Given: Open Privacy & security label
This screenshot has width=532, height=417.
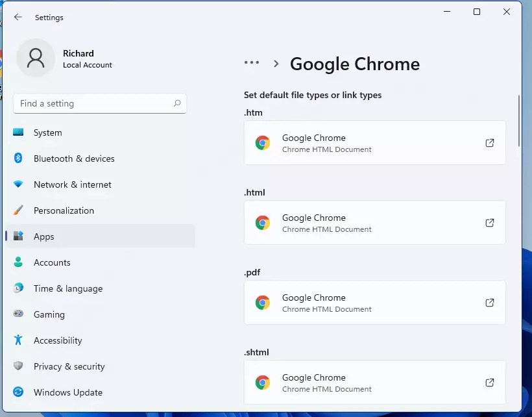Looking at the screenshot, I should pyautogui.click(x=69, y=366).
